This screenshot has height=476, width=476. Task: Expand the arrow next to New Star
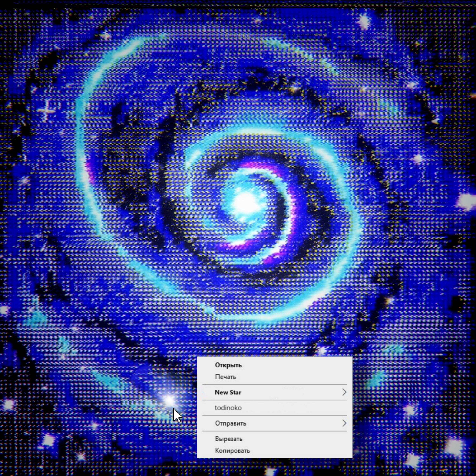344,392
